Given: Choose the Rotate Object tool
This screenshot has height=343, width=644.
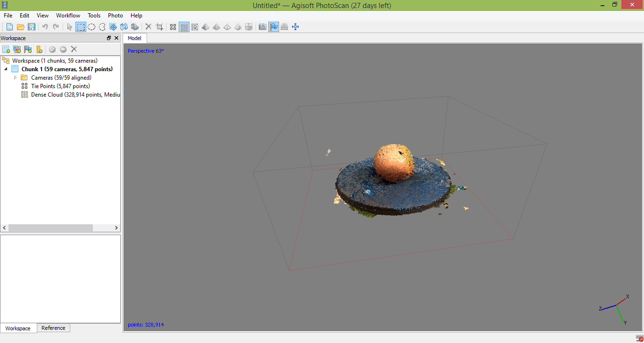Looking at the screenshot, I should click(x=135, y=27).
